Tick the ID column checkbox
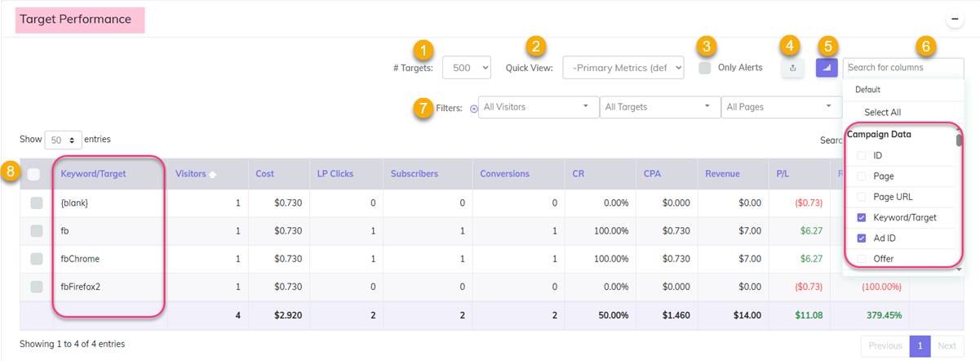Image resolution: width=980 pixels, height=361 pixels. (862, 155)
